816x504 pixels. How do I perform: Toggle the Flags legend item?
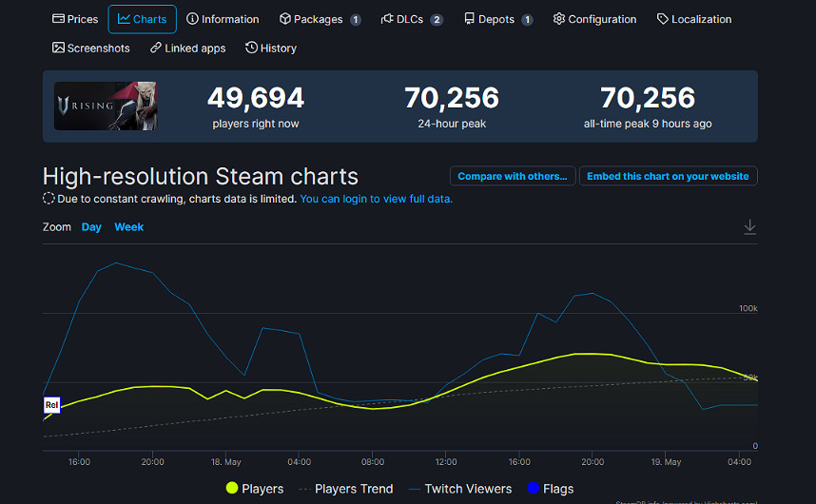click(x=550, y=489)
